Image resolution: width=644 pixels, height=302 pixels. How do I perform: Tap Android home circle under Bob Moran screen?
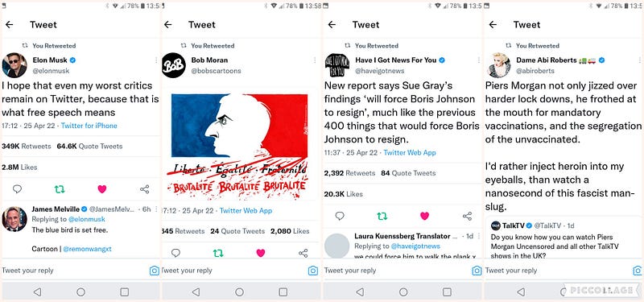[239, 292]
